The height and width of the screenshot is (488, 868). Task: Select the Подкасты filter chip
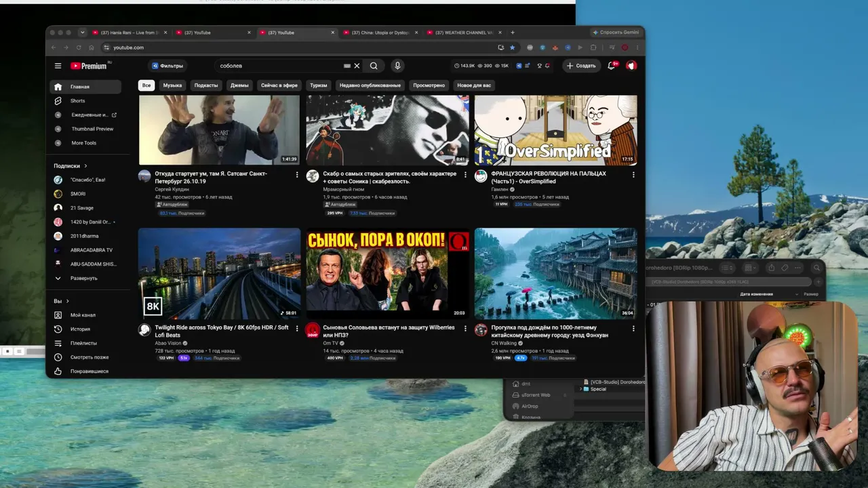coord(206,85)
